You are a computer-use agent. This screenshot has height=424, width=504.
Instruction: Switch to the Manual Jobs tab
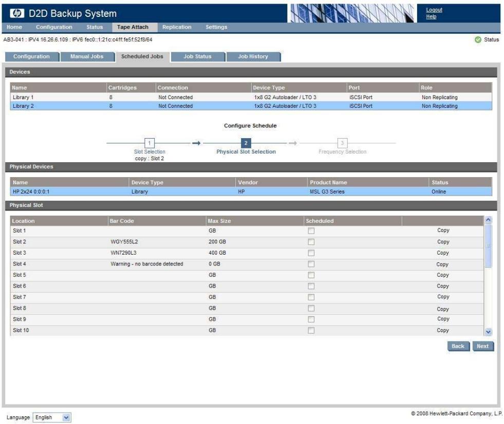[87, 56]
